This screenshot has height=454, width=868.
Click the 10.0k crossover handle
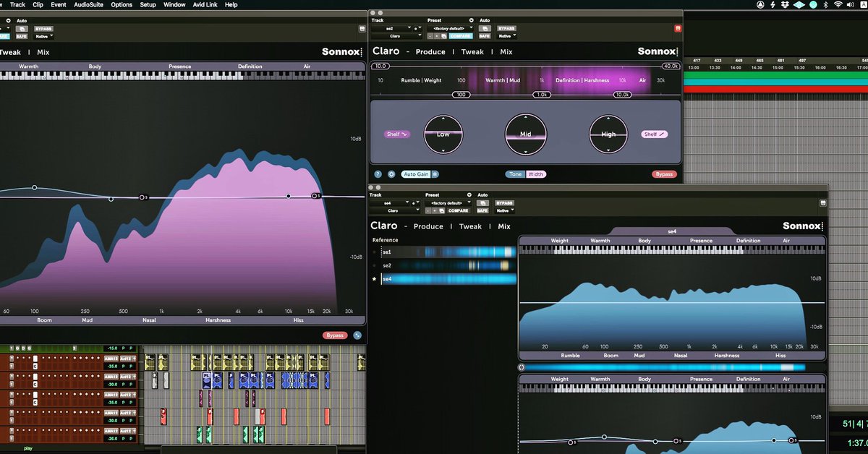tap(622, 95)
